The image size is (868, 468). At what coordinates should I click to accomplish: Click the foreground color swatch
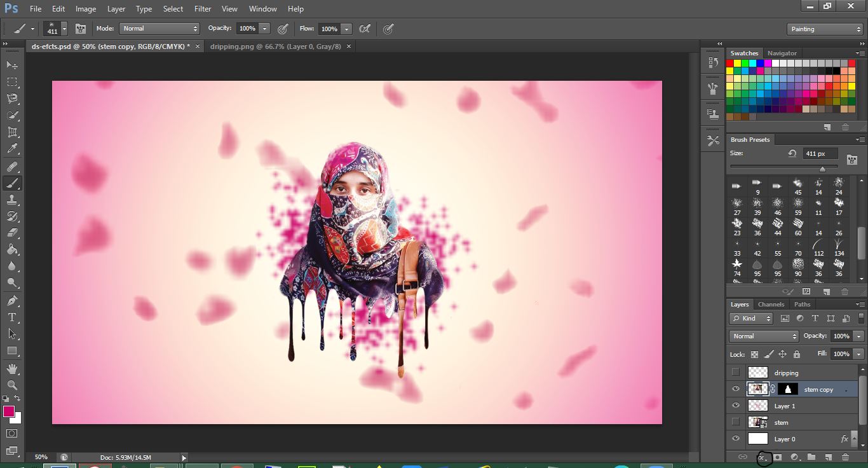click(x=9, y=411)
